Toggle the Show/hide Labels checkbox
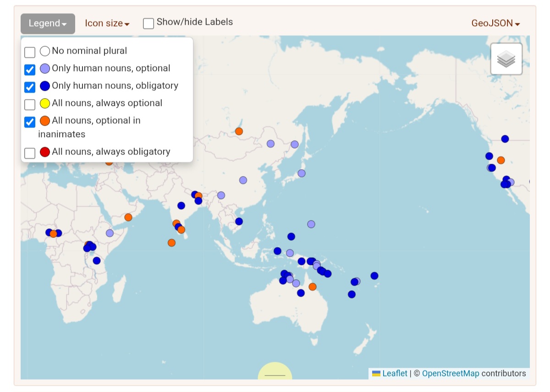 148,23
